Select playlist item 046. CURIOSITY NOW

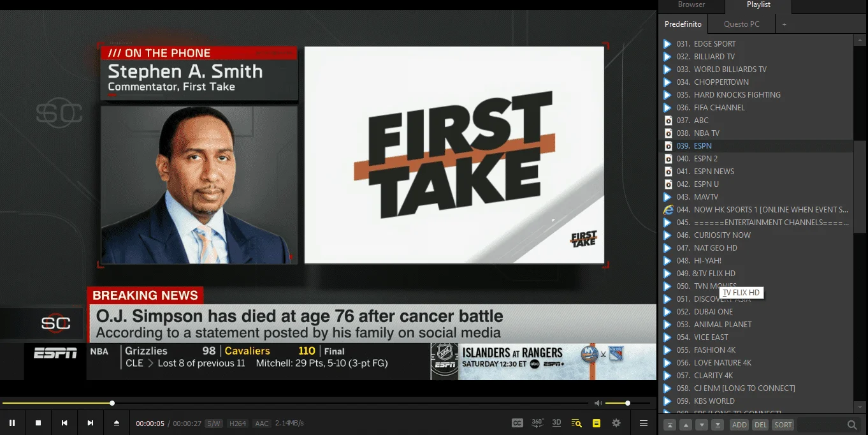[756, 235]
